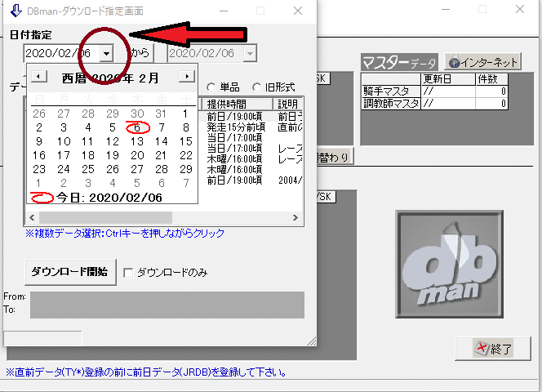The width and height of the screenshot is (542, 392).
Task: Click the 件数 column header in the master table
Action: tap(491, 79)
